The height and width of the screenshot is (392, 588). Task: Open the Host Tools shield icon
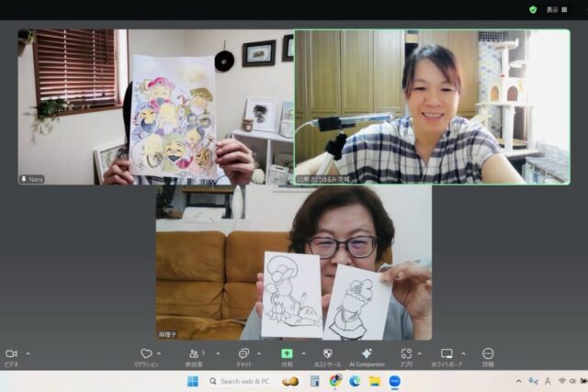tap(327, 354)
